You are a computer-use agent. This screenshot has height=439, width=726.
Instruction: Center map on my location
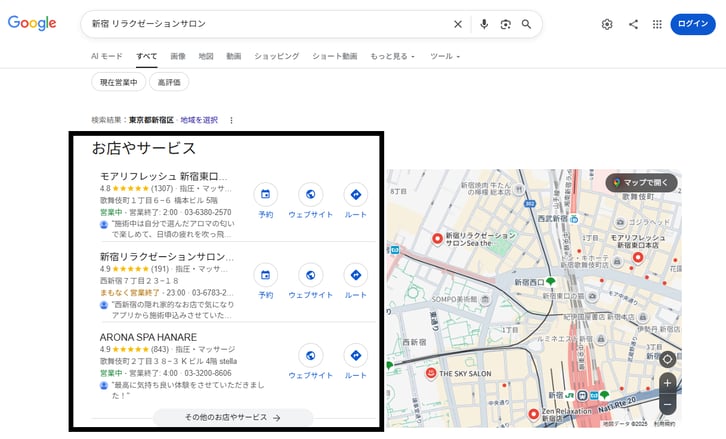coord(667,359)
